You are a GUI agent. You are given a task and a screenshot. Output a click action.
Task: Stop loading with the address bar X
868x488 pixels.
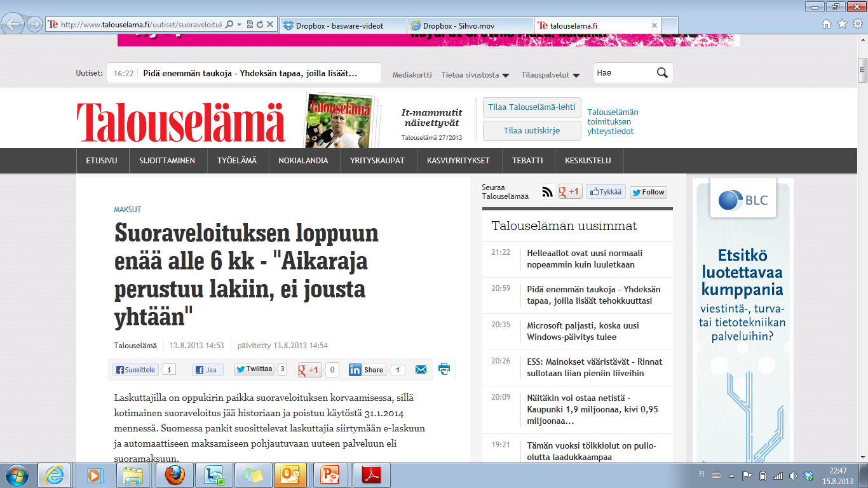270,25
